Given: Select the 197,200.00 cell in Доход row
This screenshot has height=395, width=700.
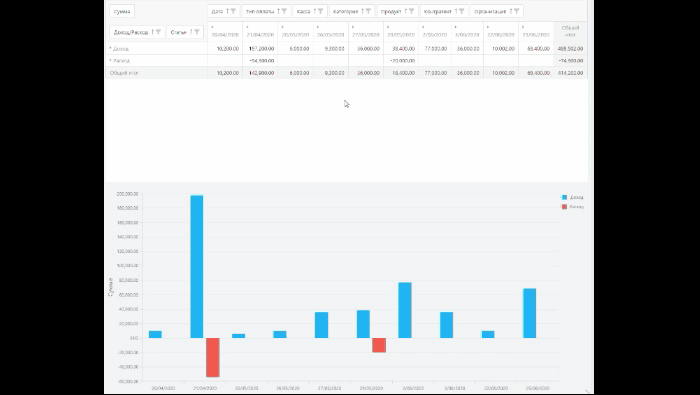Looking at the screenshot, I should (260, 49).
